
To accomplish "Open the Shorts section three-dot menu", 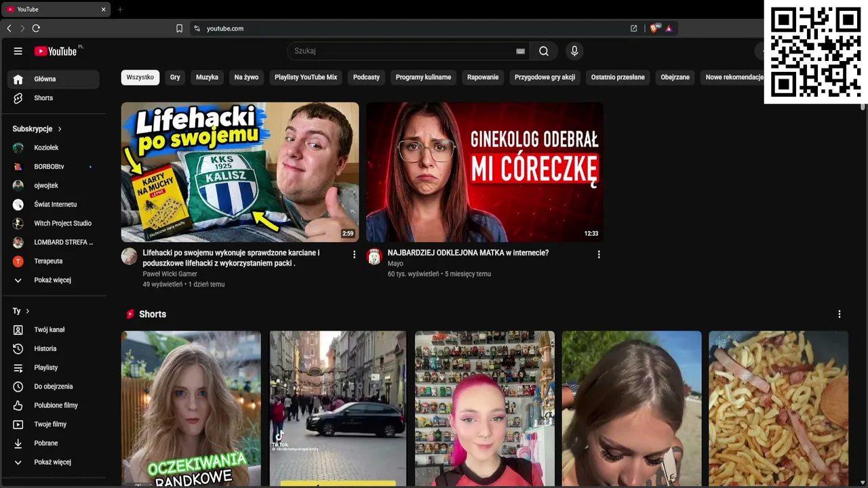I will [x=840, y=314].
